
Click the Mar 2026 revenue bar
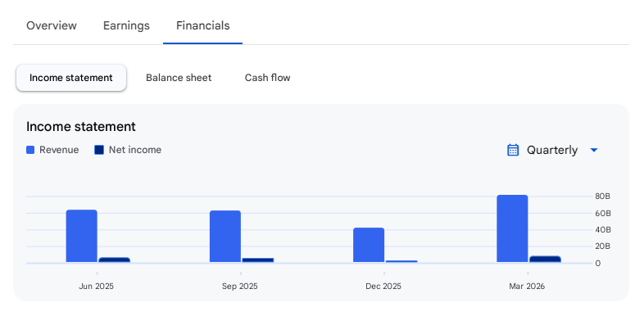pos(512,228)
